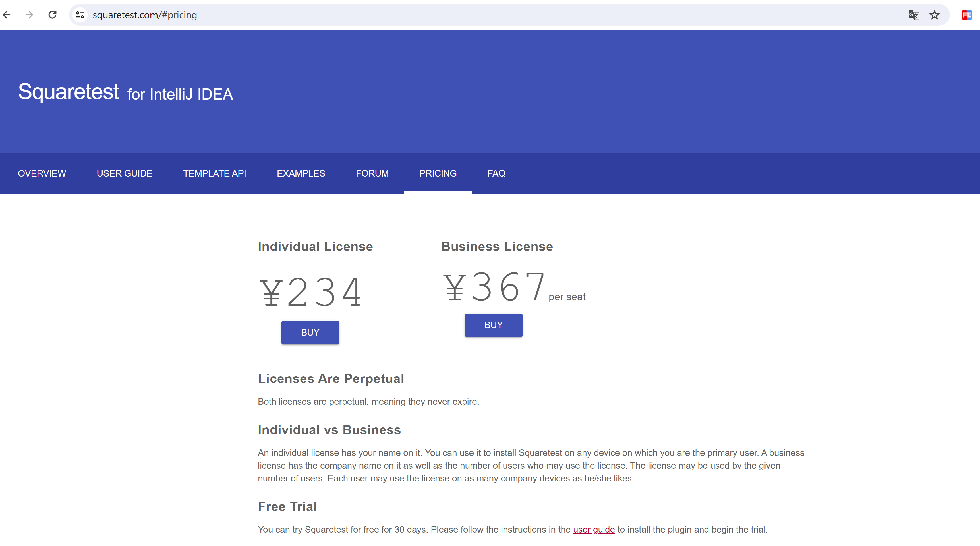This screenshot has height=546, width=980.
Task: Click 'for IntelliJ IDEA' subtitle text
Action: click(180, 94)
